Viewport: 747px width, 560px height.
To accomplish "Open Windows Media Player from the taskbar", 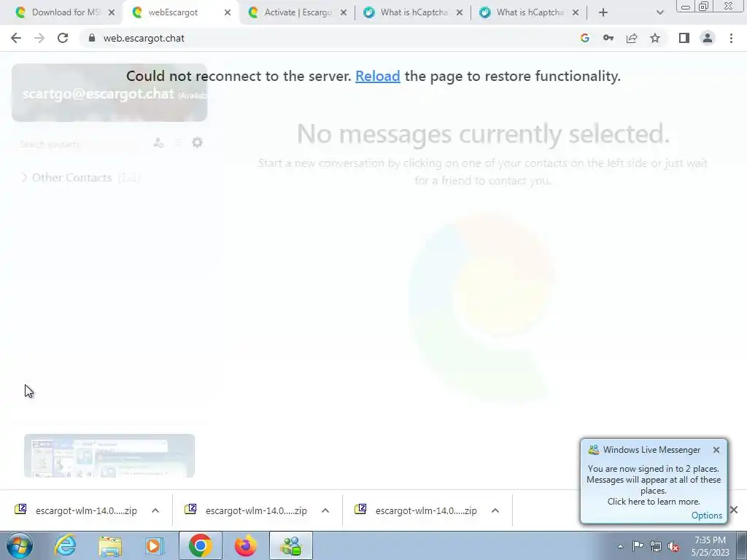I will click(155, 545).
